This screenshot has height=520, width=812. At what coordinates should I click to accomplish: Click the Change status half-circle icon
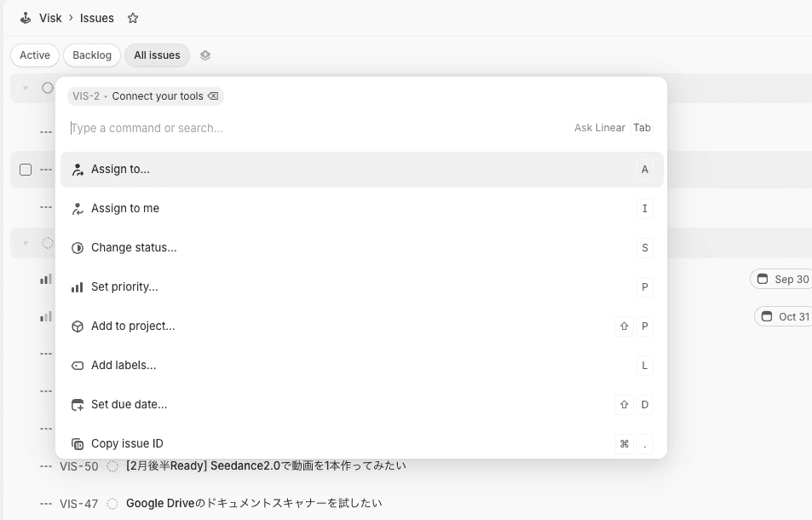pos(78,248)
